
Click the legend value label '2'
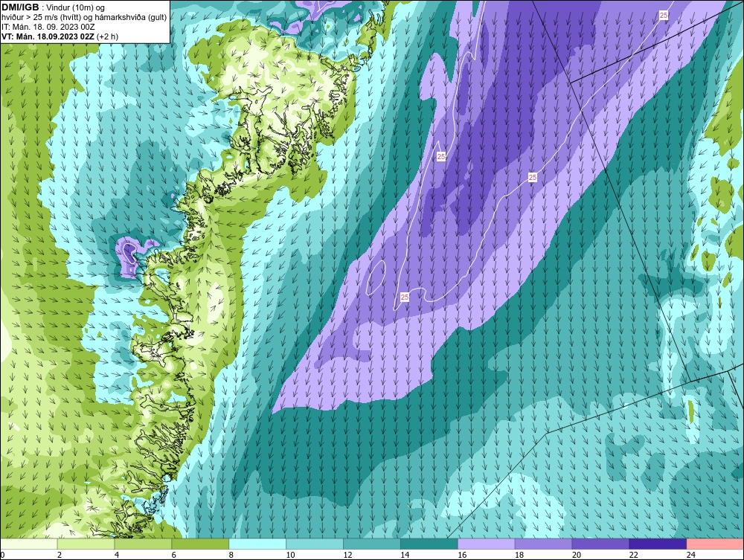(60, 555)
